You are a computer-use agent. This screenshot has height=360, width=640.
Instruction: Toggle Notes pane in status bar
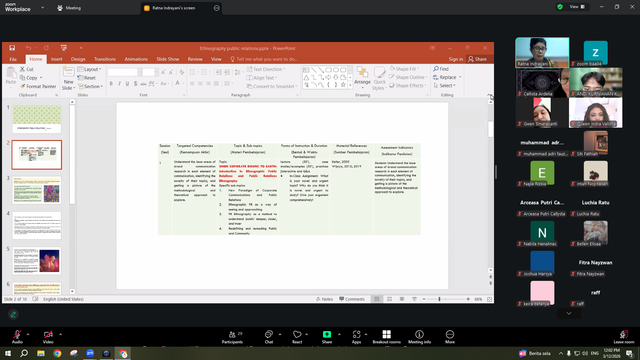[x=324, y=299]
